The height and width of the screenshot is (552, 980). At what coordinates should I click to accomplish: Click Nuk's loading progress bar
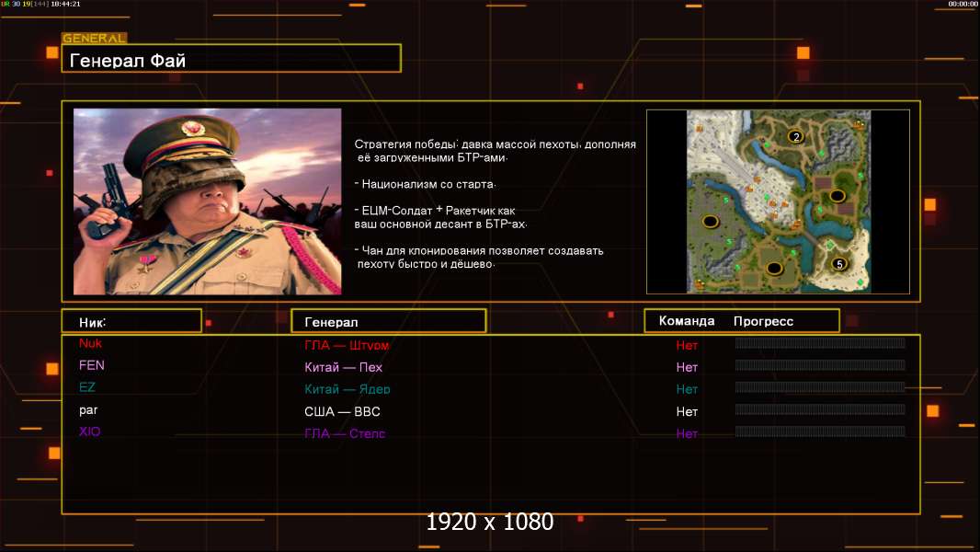(820, 343)
